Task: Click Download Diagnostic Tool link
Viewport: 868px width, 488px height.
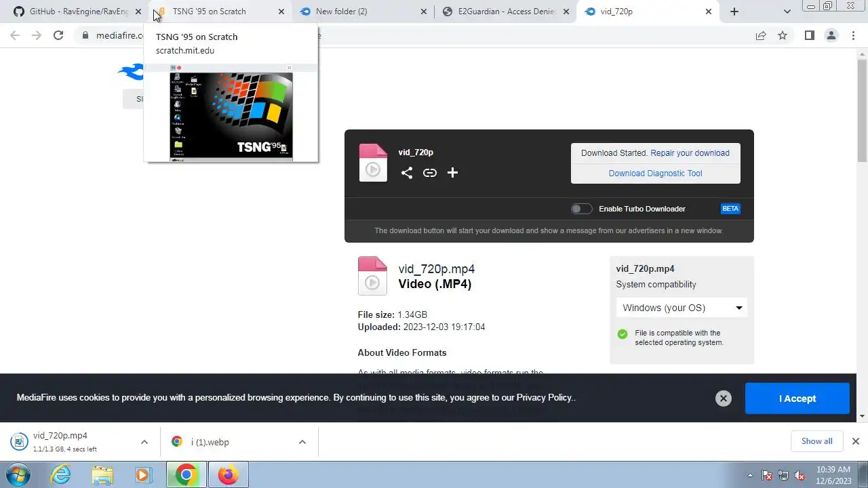Action: tap(655, 174)
